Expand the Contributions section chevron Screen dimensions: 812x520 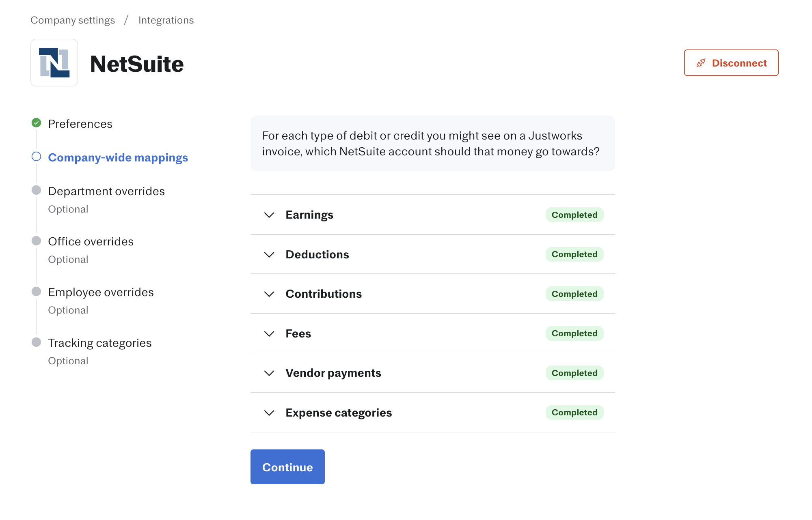coord(269,294)
